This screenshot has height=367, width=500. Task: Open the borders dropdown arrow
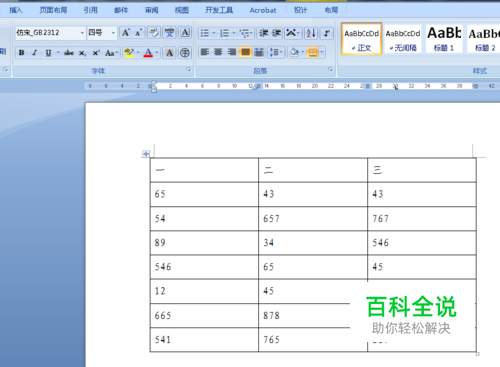[x=322, y=52]
